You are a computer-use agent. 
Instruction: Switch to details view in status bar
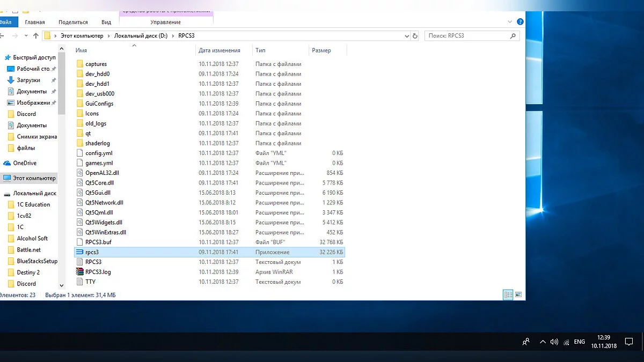pyautogui.click(x=508, y=294)
